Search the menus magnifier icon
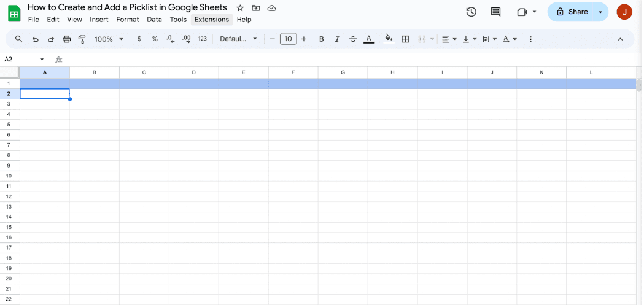This screenshot has width=644, height=305. point(18,39)
